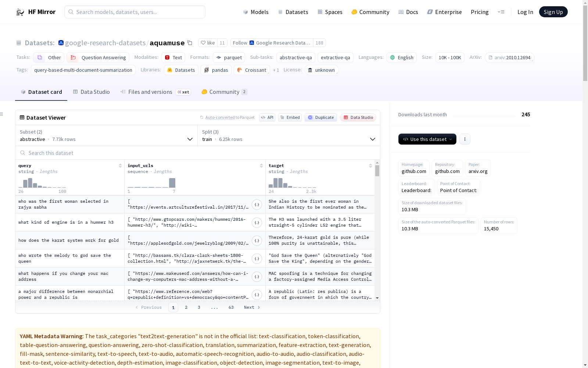
Task: Open the Dataset card tab
Action: click(41, 92)
